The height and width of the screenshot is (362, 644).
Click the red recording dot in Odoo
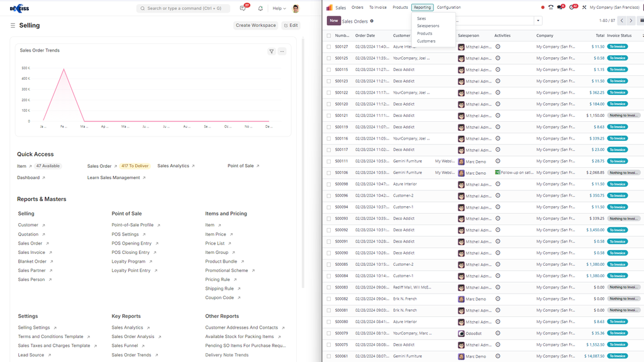click(543, 8)
